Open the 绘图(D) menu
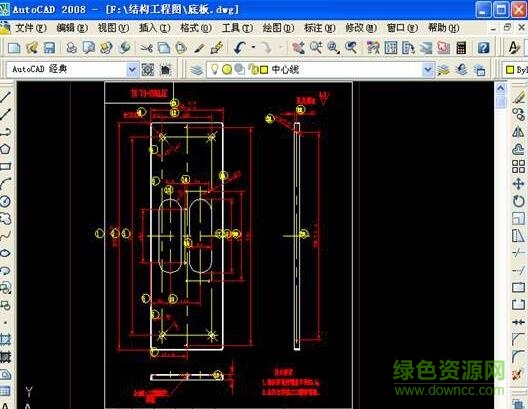Viewport: 528px width, 409px height. [x=278, y=28]
